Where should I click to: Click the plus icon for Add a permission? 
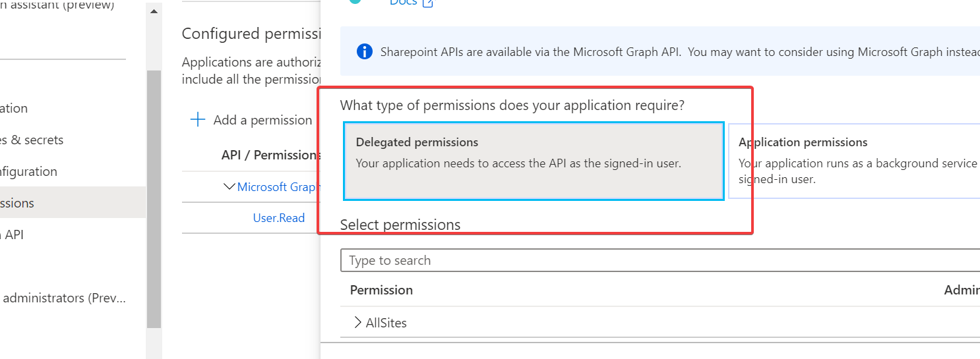click(197, 120)
